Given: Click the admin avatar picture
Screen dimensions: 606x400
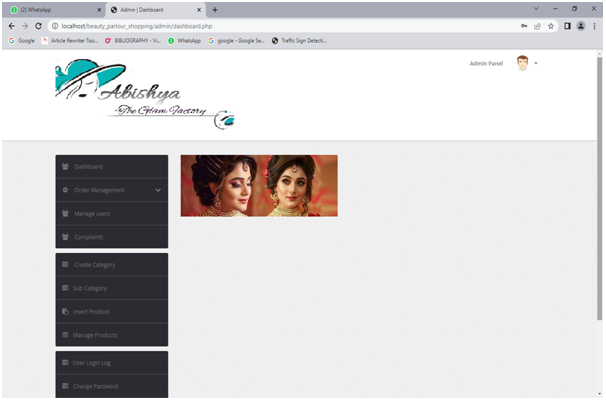Looking at the screenshot, I should [x=523, y=63].
